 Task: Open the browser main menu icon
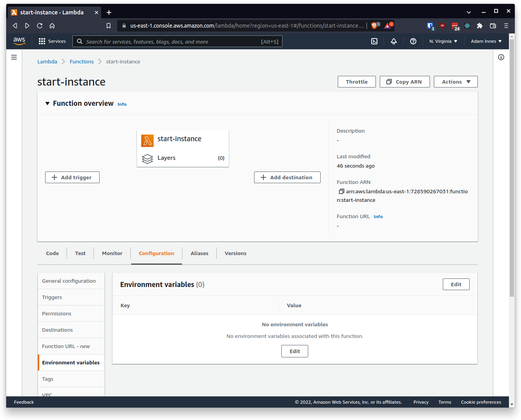point(506,26)
